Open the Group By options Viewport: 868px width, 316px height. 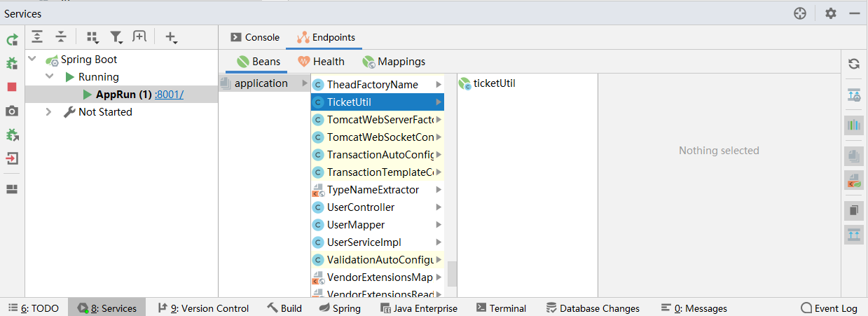pyautogui.click(x=92, y=37)
